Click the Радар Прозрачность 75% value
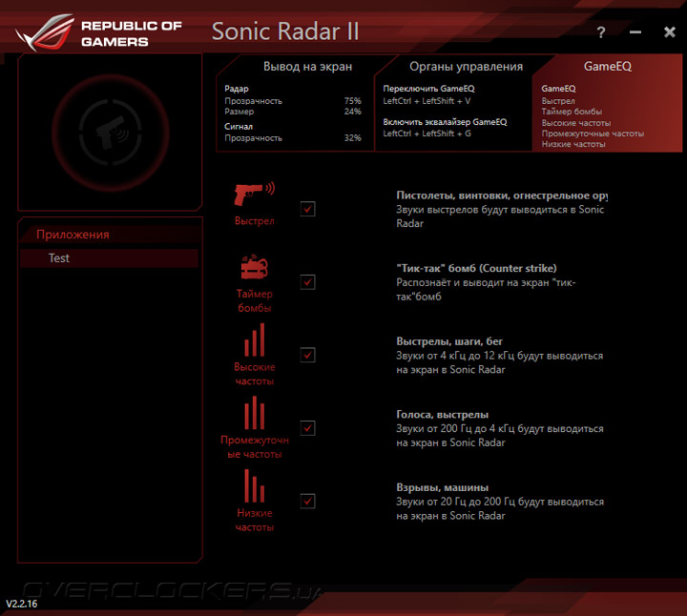 352,101
